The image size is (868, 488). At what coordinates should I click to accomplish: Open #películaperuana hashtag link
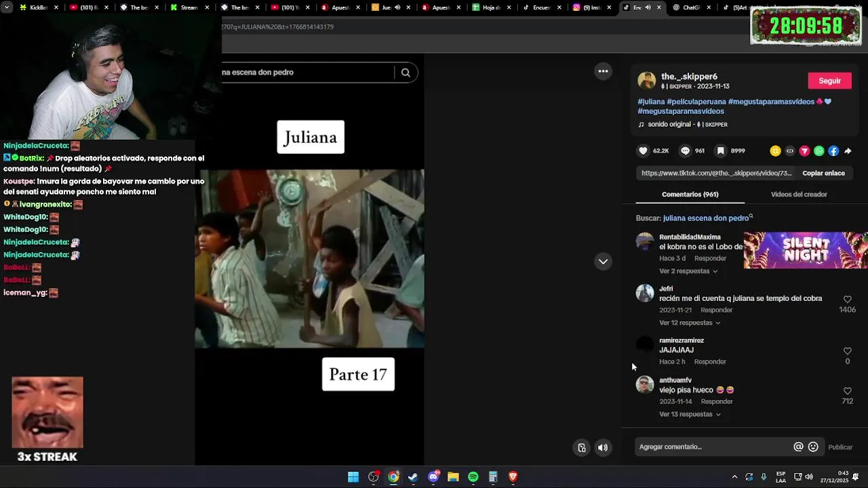(x=696, y=102)
